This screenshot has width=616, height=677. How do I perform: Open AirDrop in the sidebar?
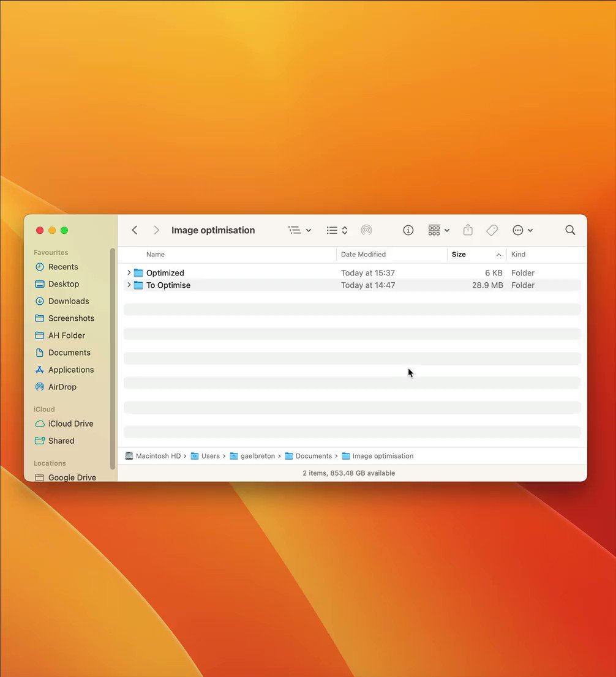[56, 387]
